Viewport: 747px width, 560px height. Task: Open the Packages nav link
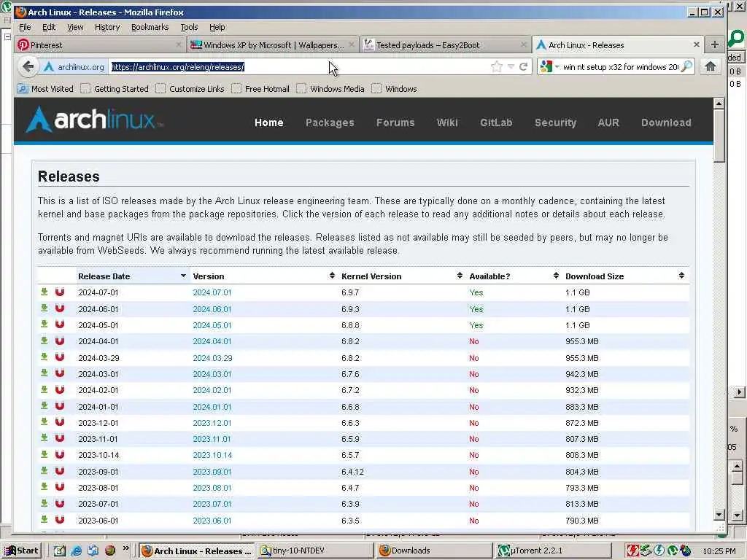[x=330, y=122]
